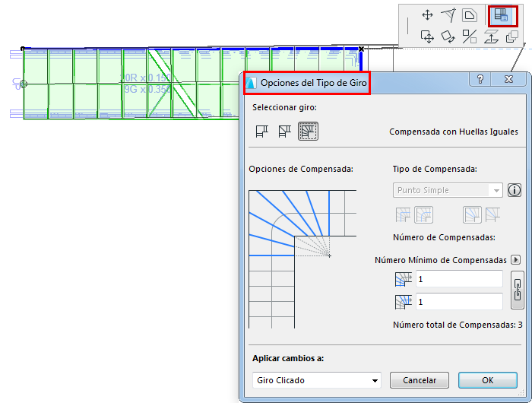Select the first landing turn type icon

pyautogui.click(x=262, y=131)
